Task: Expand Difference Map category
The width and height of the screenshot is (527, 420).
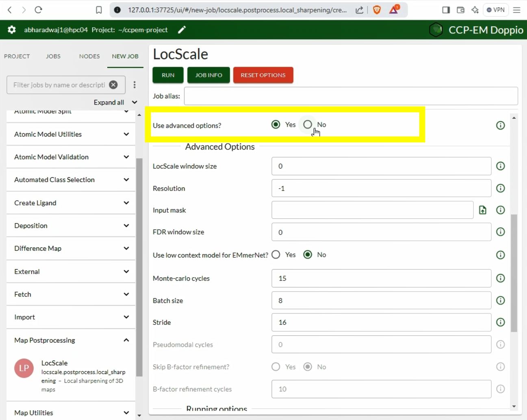Action: (x=71, y=248)
